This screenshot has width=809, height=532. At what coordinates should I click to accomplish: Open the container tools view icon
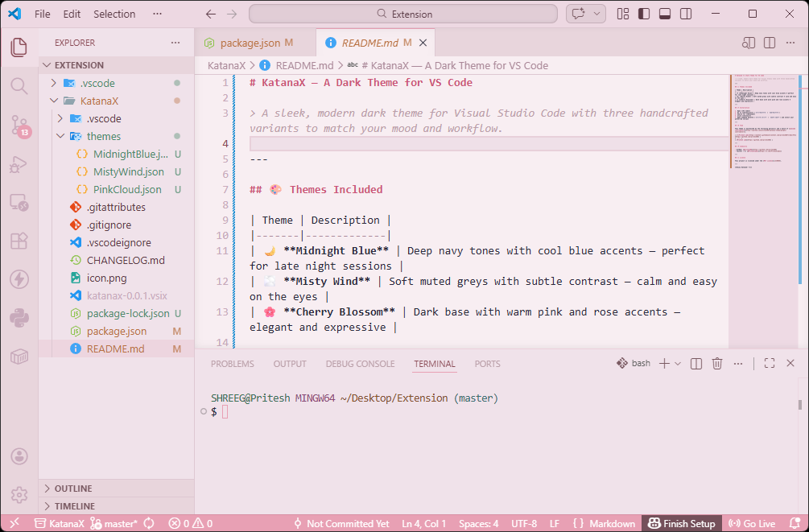tap(19, 356)
